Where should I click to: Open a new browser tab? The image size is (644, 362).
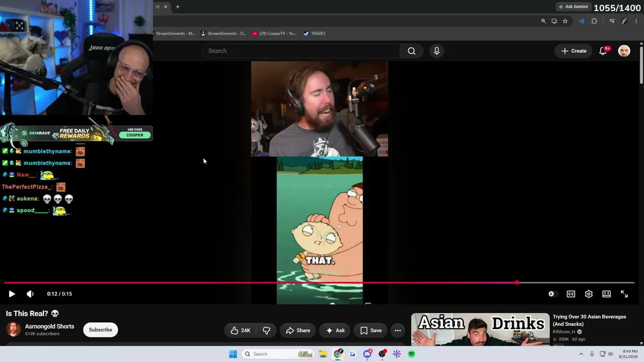pyautogui.click(x=178, y=7)
